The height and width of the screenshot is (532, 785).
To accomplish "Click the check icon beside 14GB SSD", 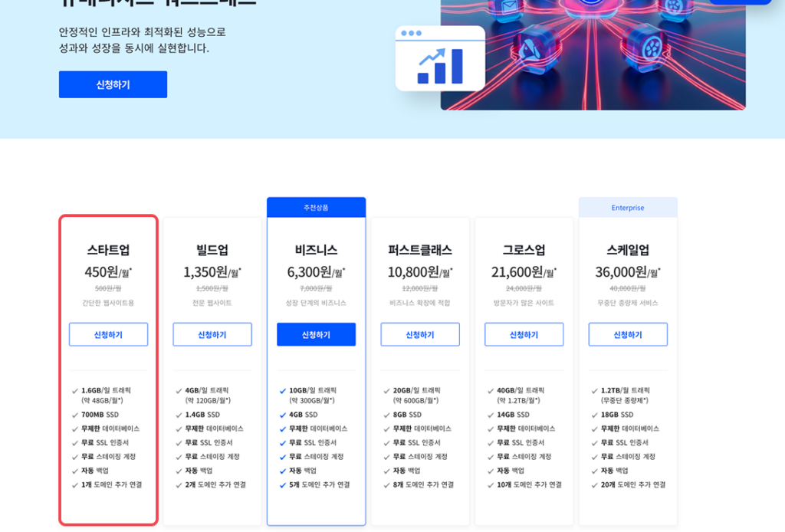I will [x=491, y=415].
